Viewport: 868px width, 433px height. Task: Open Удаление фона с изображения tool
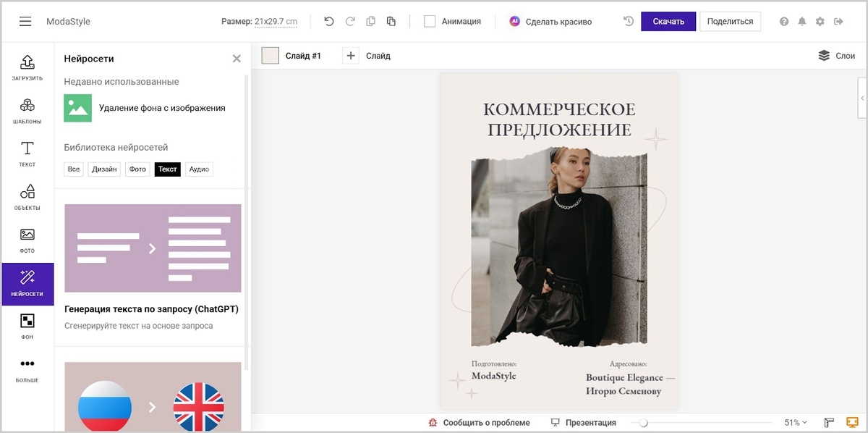point(145,108)
